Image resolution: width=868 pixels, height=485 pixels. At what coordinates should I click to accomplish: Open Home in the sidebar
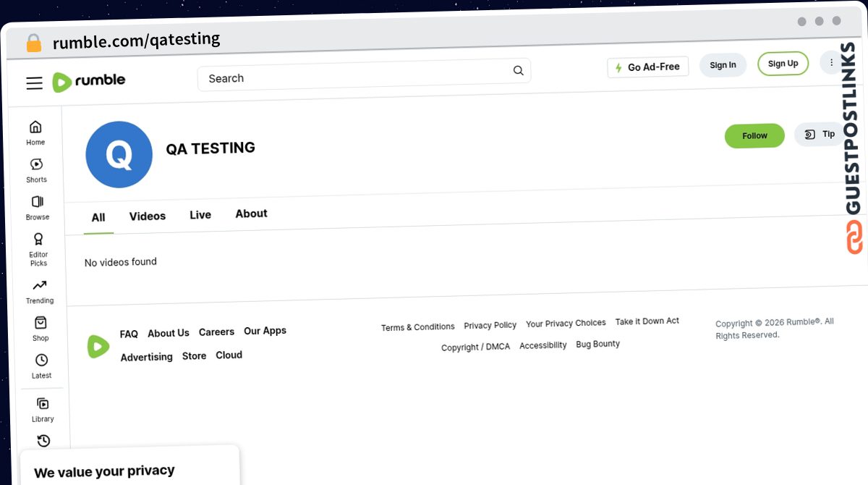point(35,133)
